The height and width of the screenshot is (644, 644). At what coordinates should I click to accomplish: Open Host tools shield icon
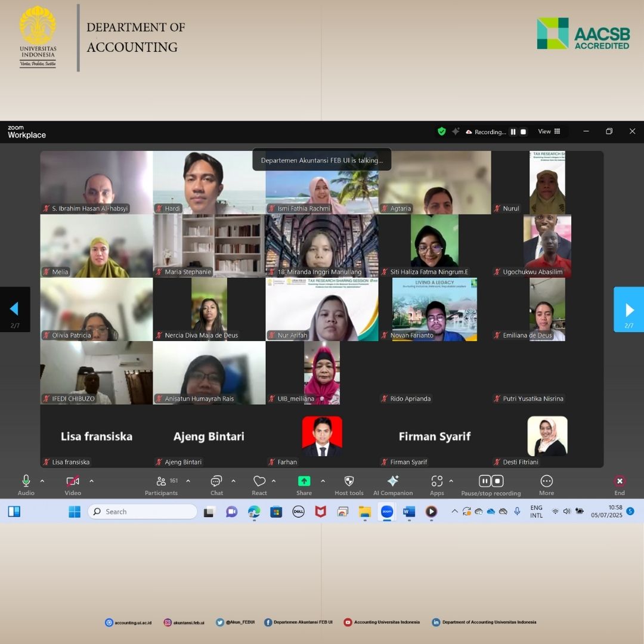click(x=349, y=482)
